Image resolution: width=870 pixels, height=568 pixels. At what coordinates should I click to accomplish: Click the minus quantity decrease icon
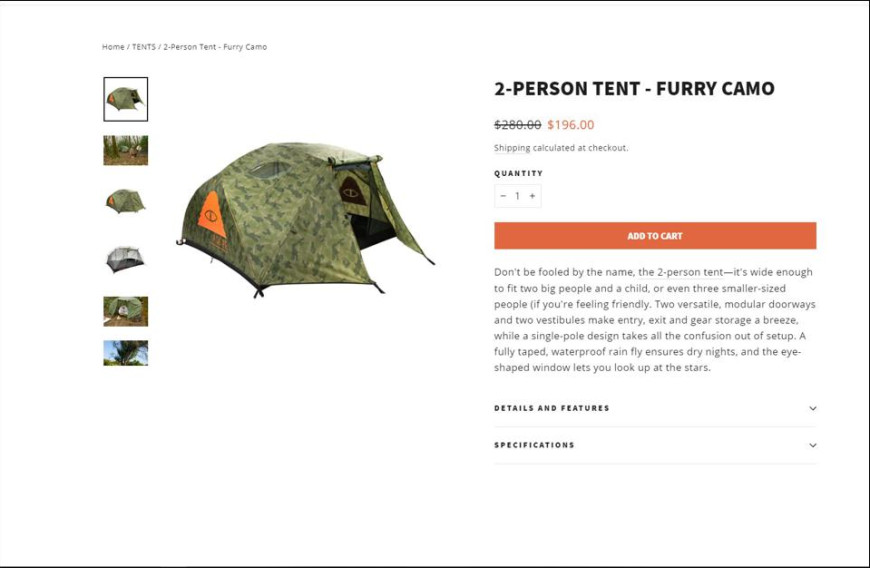(503, 196)
